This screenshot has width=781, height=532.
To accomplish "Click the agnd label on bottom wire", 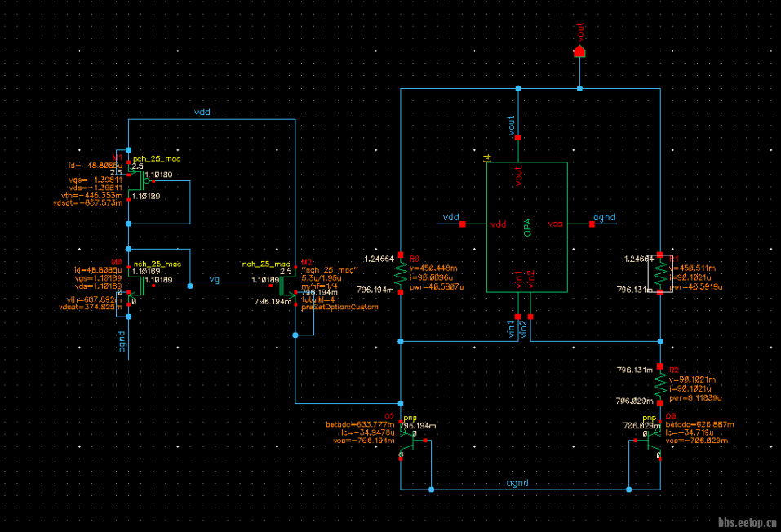I will pos(518,483).
